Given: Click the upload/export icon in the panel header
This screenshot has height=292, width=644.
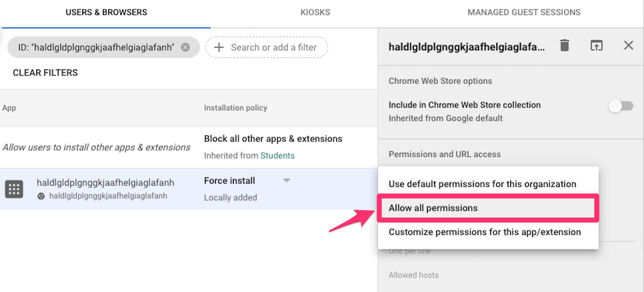Looking at the screenshot, I should coord(597,46).
